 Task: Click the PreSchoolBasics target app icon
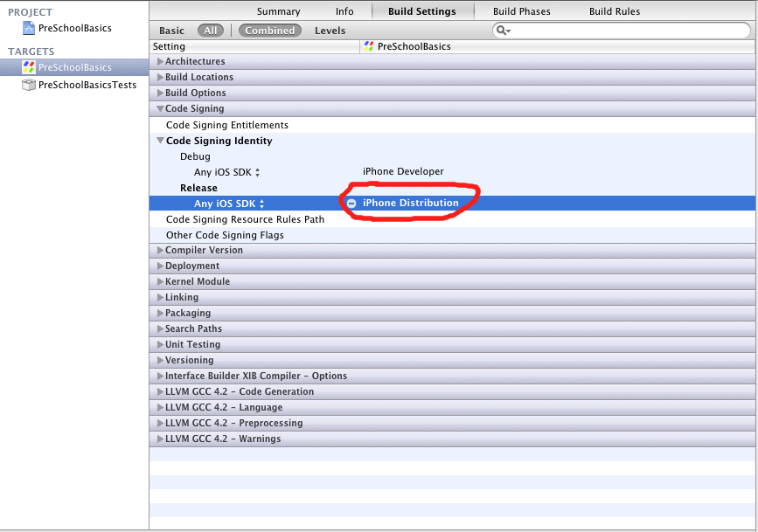pos(29,67)
